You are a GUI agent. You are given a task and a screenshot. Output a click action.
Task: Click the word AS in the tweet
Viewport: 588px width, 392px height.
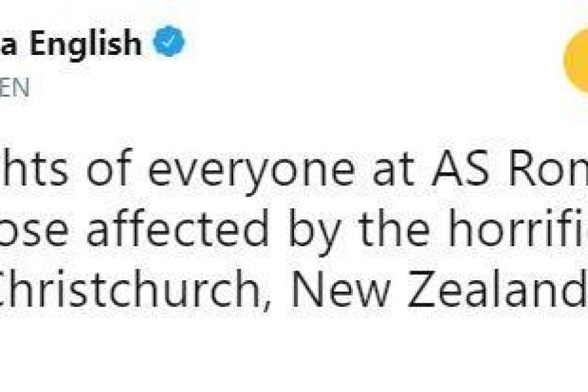[461, 168]
